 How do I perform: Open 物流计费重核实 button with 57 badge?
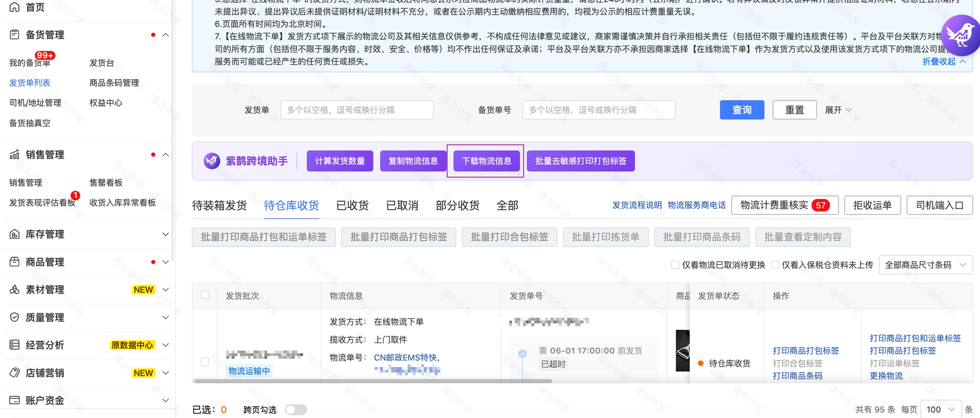(x=785, y=205)
